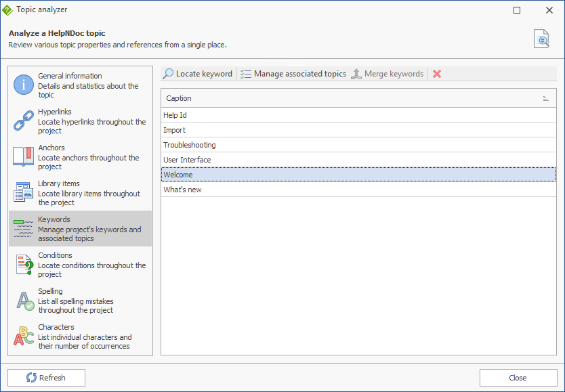
Task: Open the Library items section label
Action: pos(59,183)
